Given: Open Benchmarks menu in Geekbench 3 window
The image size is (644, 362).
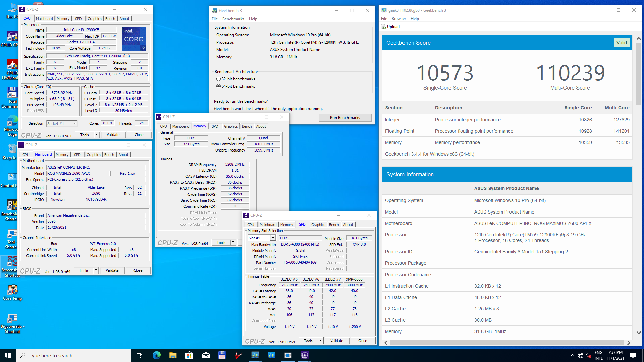Looking at the screenshot, I should pyautogui.click(x=233, y=19).
